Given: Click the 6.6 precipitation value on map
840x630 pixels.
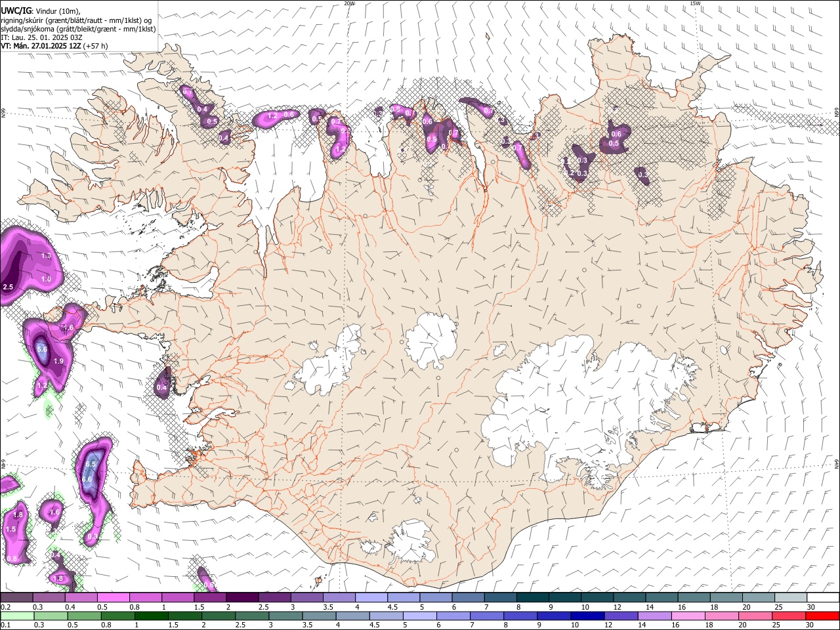Looking at the screenshot, I should [x=87, y=480].
